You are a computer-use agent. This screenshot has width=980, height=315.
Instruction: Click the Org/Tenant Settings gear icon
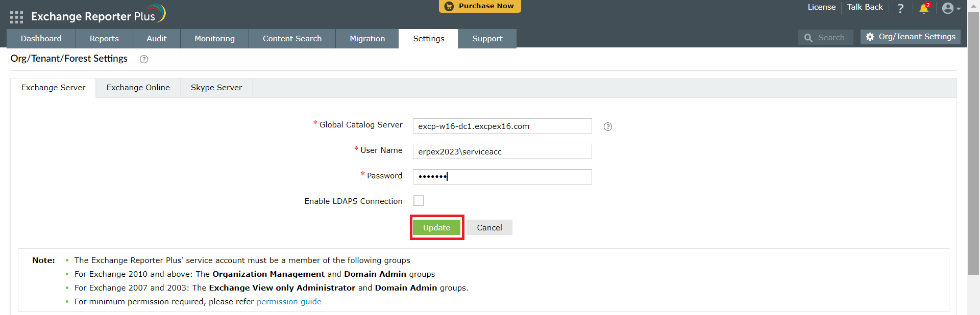pos(870,37)
